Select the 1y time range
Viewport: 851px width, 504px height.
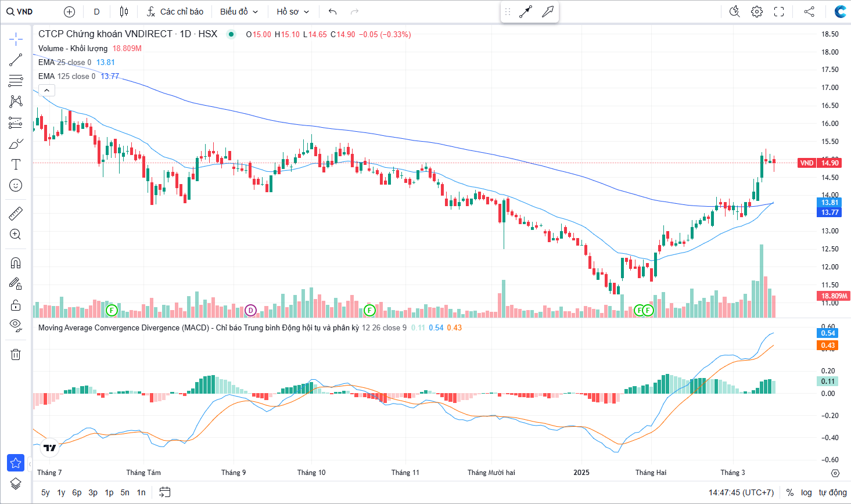[61, 492]
